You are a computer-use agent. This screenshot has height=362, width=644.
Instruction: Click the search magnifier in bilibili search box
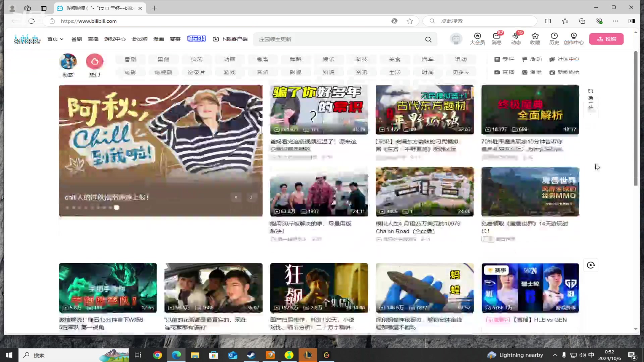[428, 39]
